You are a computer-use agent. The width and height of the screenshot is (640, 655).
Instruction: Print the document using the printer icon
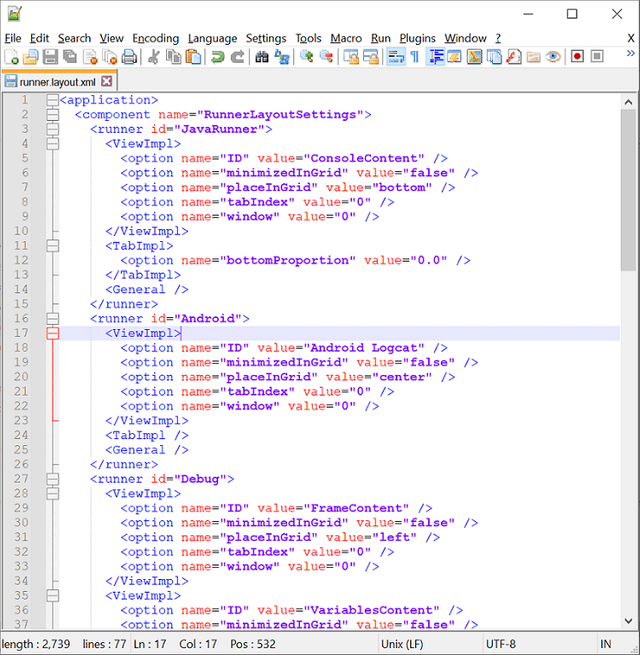(130, 57)
